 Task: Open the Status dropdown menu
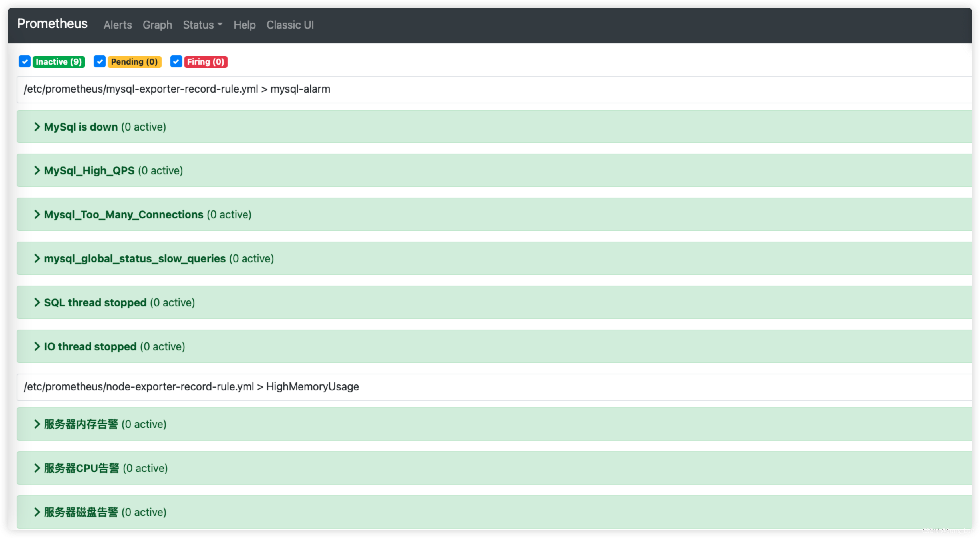[202, 25]
